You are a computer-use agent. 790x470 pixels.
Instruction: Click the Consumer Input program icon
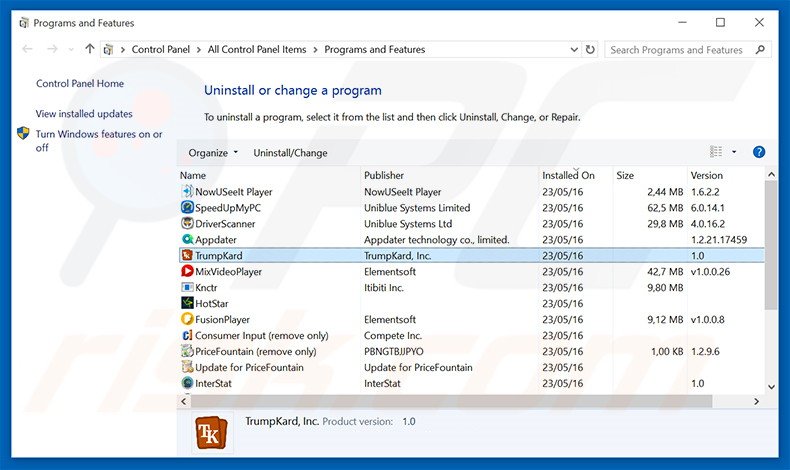pyautogui.click(x=187, y=335)
